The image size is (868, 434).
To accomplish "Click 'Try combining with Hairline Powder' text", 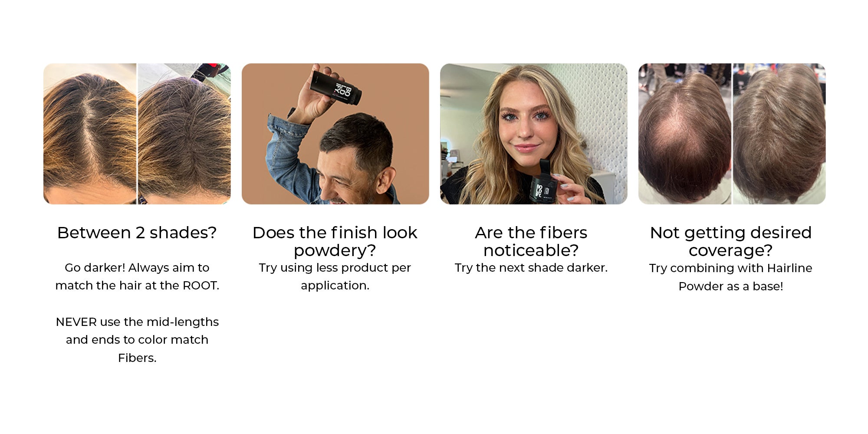I will 731,277.
